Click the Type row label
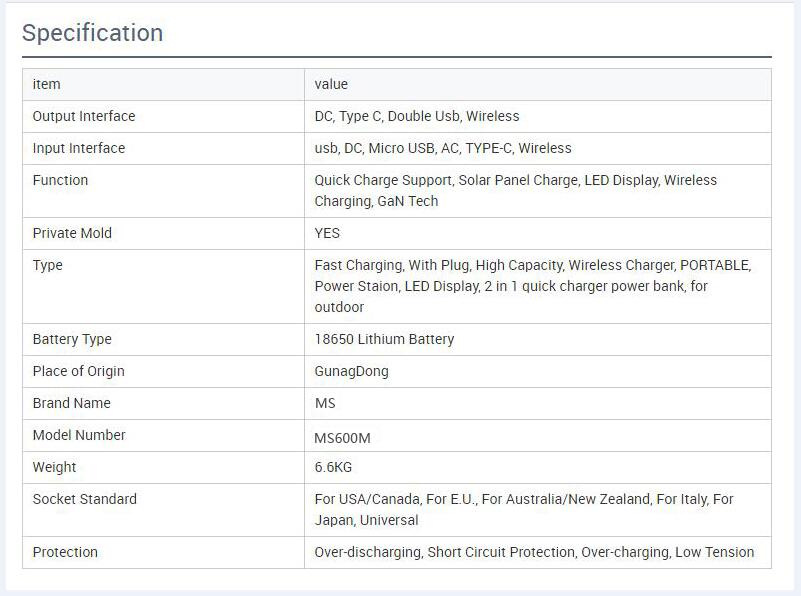This screenshot has height=596, width=801. (48, 266)
